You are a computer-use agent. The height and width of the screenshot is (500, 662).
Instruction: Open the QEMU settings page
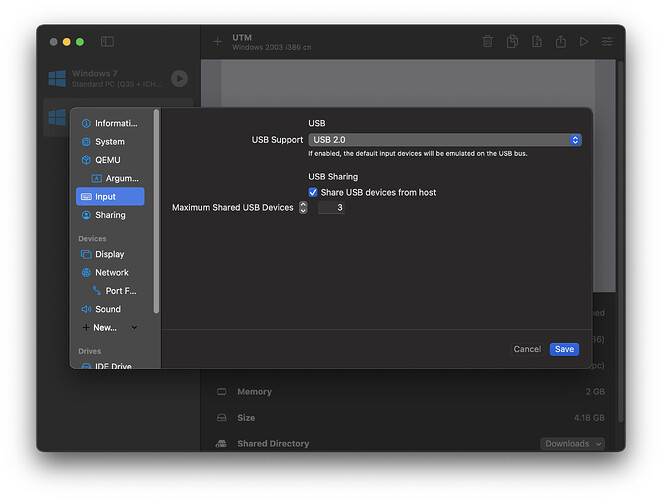pos(110,160)
